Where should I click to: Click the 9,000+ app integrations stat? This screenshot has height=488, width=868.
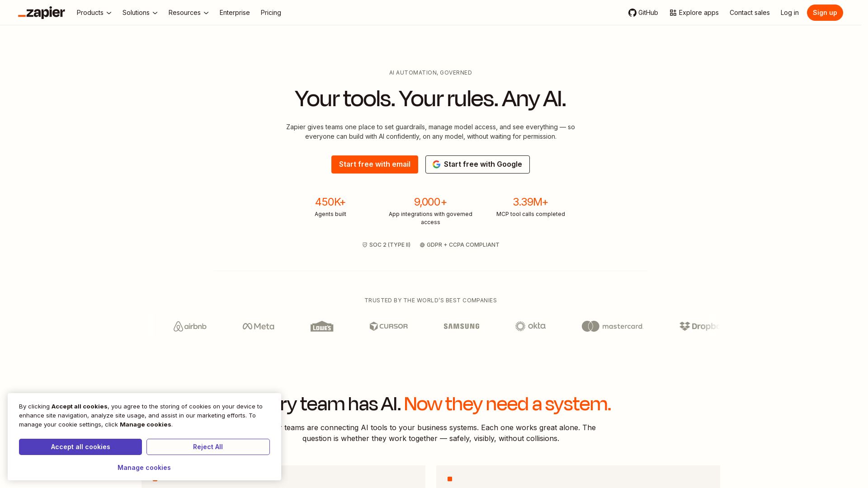[x=430, y=211]
